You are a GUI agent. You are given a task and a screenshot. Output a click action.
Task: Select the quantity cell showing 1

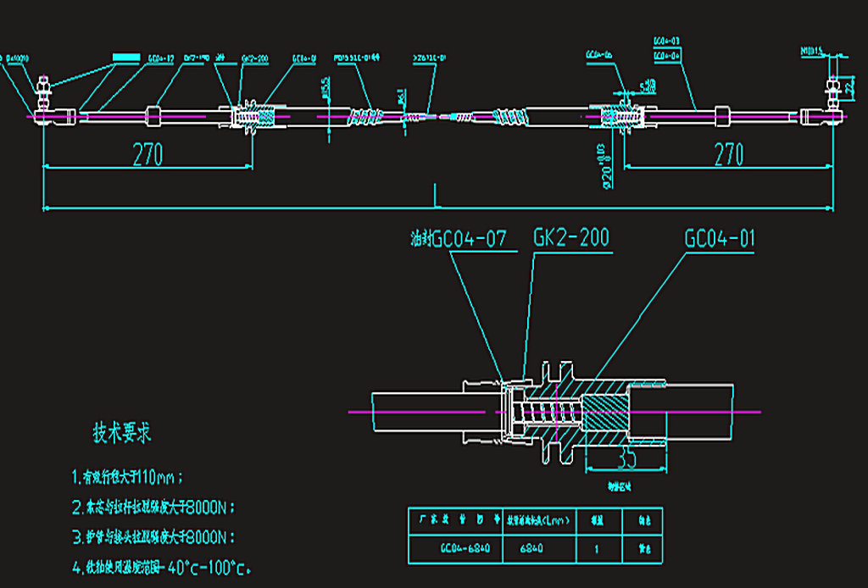(597, 549)
